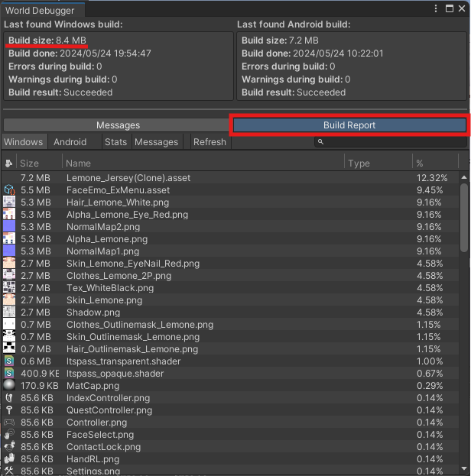Sort by the % column header

[x=435, y=164]
